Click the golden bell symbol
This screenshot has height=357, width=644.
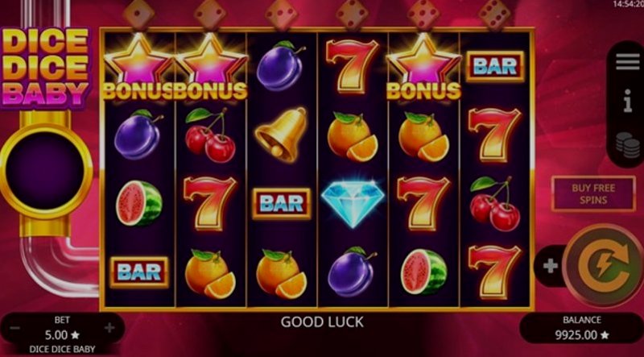pos(282,135)
